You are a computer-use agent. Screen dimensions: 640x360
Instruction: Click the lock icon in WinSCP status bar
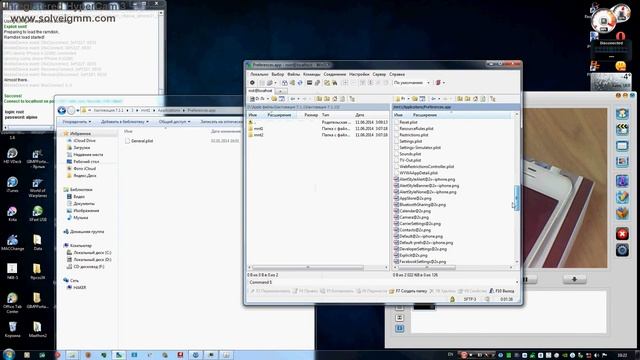[x=452, y=299]
